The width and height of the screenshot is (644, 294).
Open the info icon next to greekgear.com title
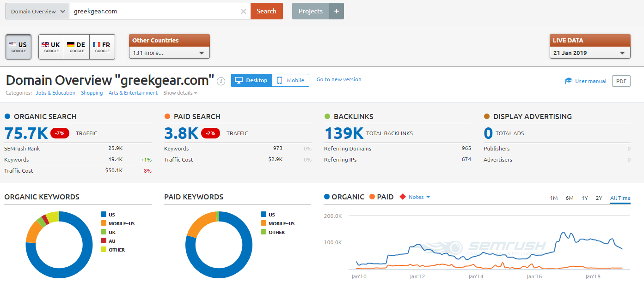(221, 81)
